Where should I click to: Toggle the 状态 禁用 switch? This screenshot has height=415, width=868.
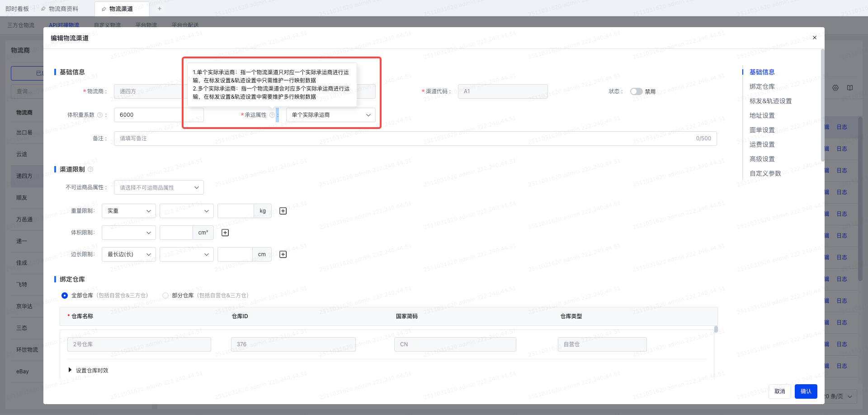[636, 91]
